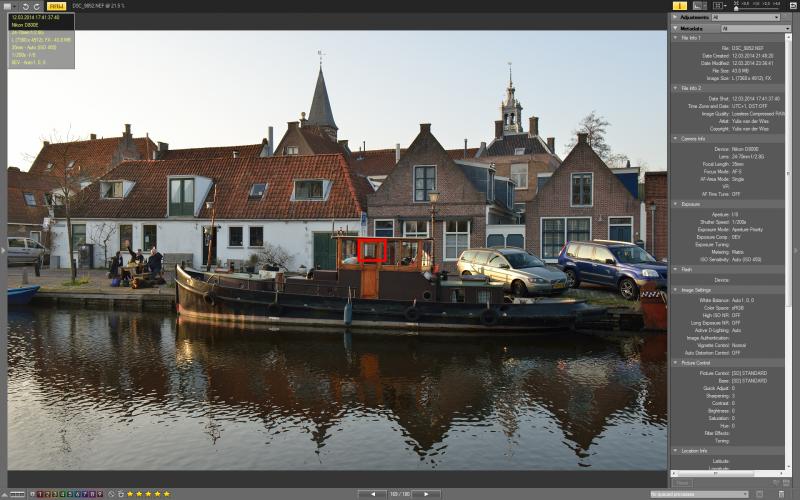
Task: Collapse the File Info 2 group
Action: pos(676,88)
